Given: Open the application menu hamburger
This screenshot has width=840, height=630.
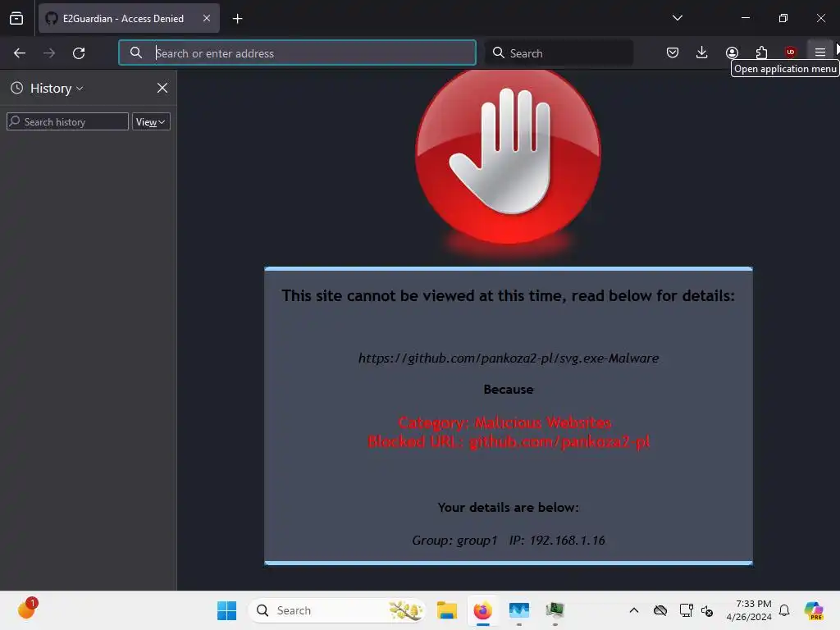Looking at the screenshot, I should coord(819,52).
